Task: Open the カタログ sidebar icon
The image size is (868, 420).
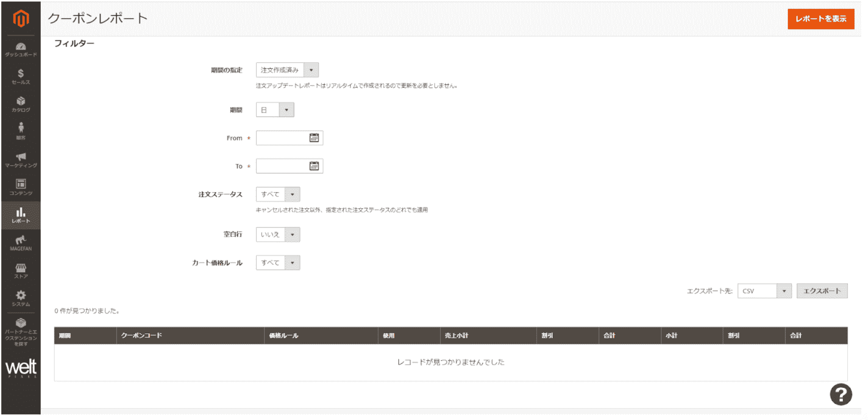Action: (x=21, y=103)
